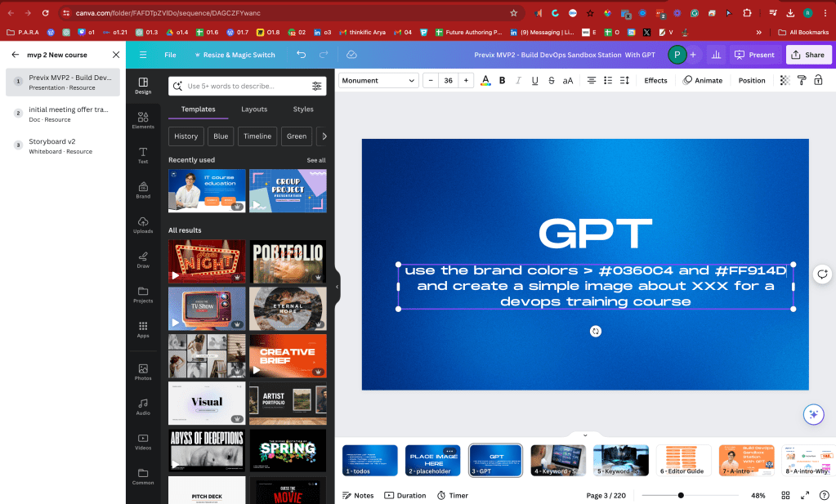This screenshot has height=504, width=836.
Task: Open the Effects options
Action: coord(655,80)
